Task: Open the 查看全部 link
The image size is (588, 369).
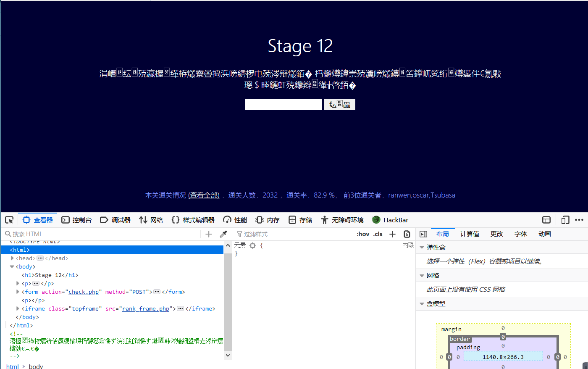Action: [204, 195]
